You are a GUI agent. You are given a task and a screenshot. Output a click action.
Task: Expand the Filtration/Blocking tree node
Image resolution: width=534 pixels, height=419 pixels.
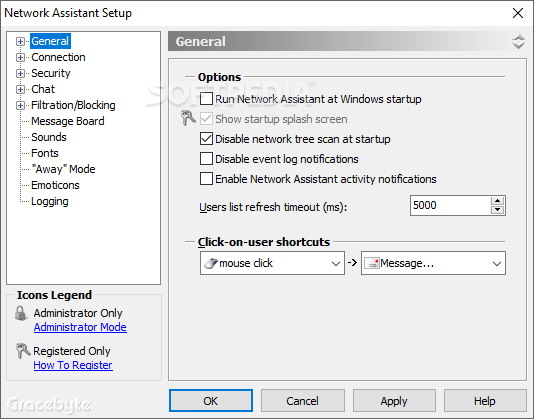tap(20, 105)
